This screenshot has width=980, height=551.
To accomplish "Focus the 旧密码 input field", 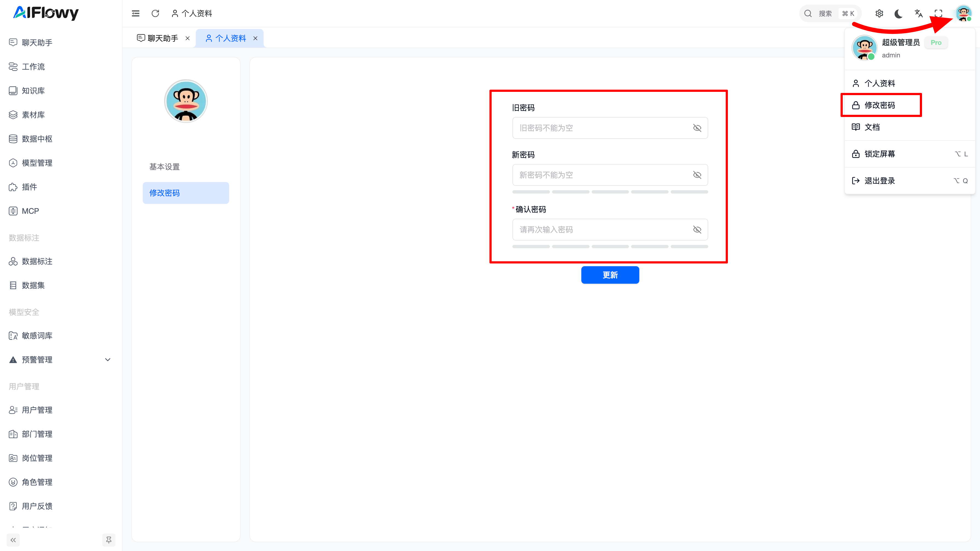I will pyautogui.click(x=601, y=128).
